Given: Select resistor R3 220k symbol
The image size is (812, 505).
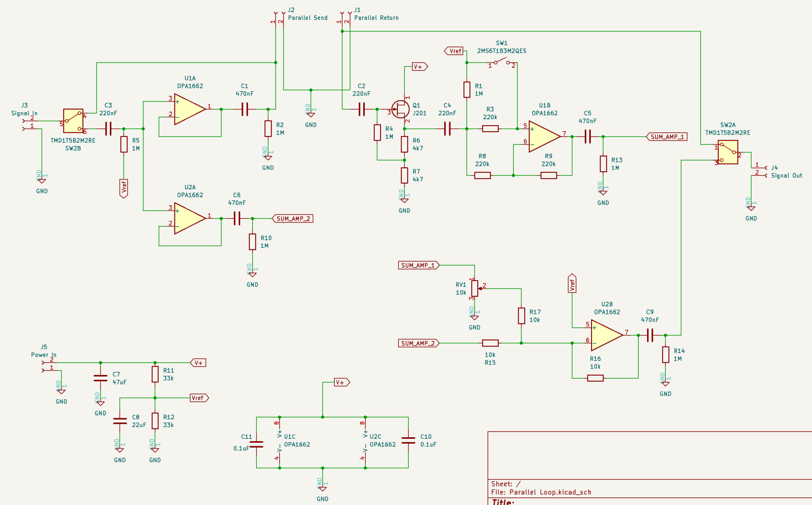Looking at the screenshot, I should point(490,128).
